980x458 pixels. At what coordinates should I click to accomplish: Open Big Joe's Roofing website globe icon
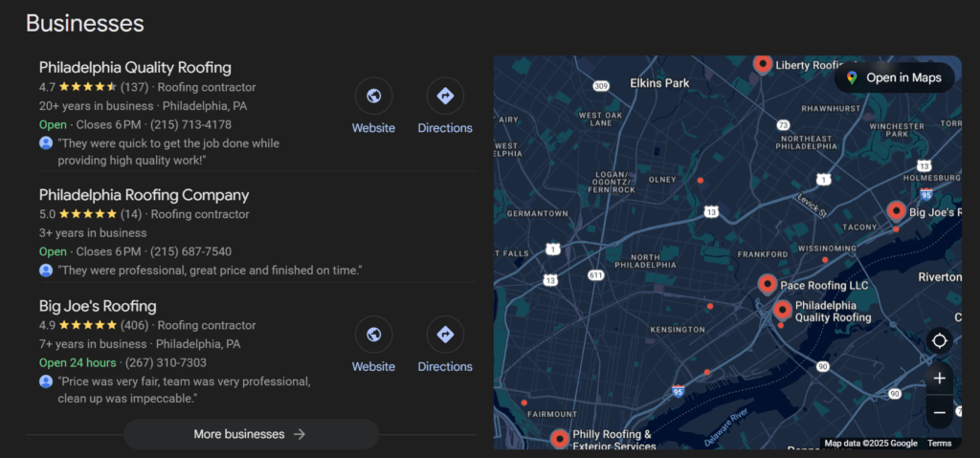click(x=373, y=335)
